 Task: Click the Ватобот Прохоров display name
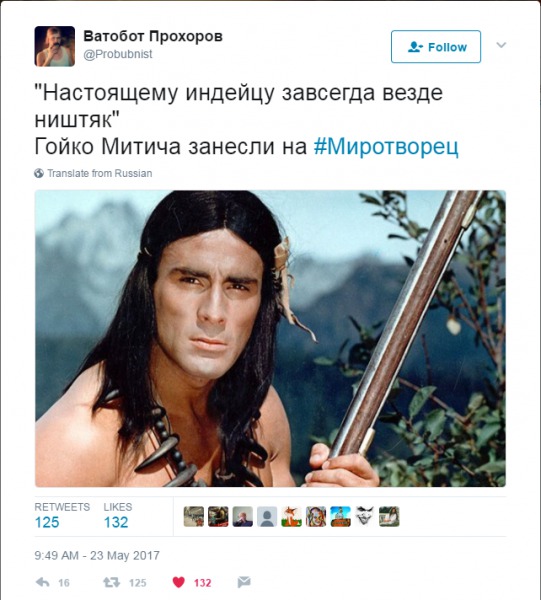(153, 36)
